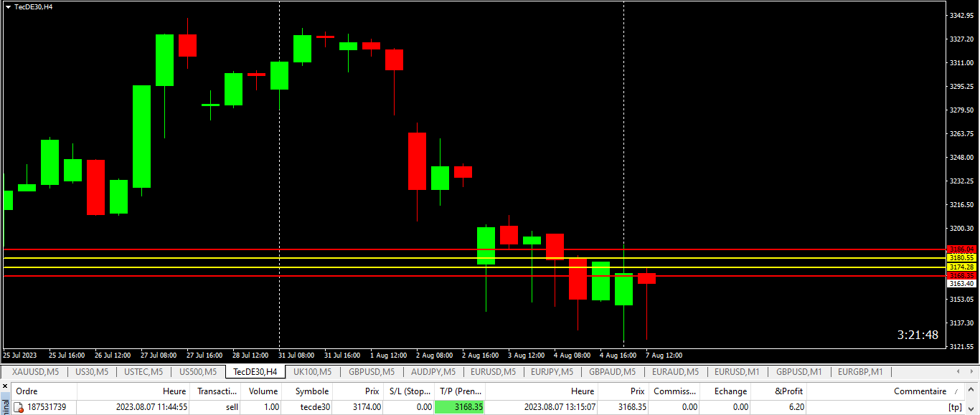
Task: Click the yellow 3180.55 price line label
Action: point(961,258)
